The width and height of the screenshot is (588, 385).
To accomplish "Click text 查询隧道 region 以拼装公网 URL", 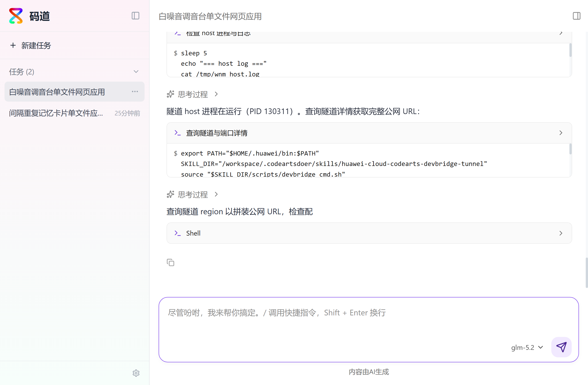I will coord(224,212).
